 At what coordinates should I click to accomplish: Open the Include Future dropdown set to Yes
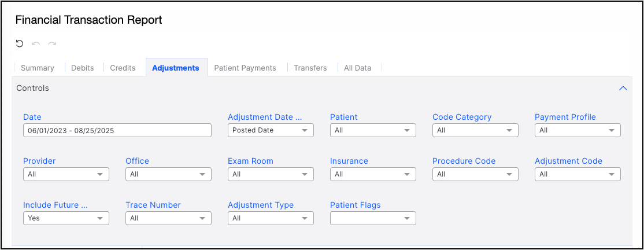(66, 218)
